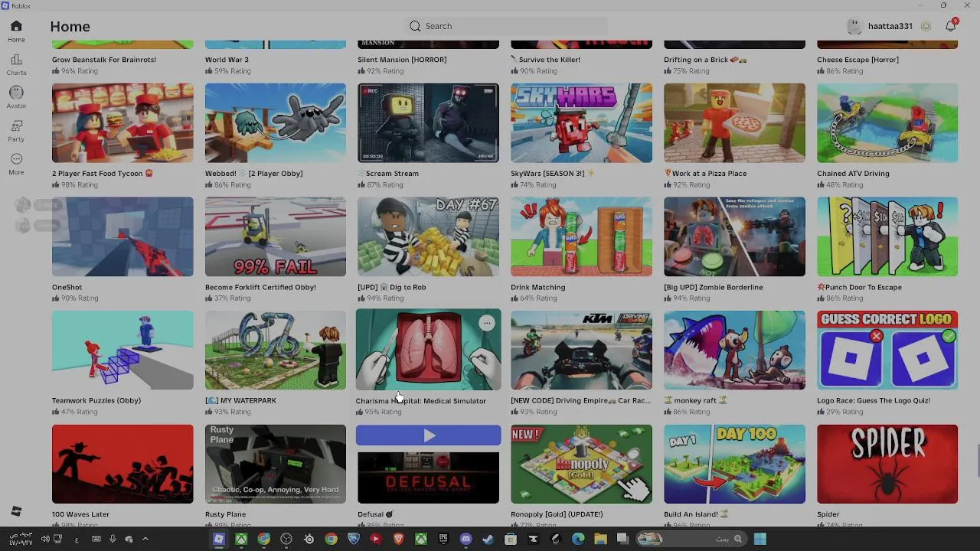
Task: Click the World War 3 title
Action: 227,60
